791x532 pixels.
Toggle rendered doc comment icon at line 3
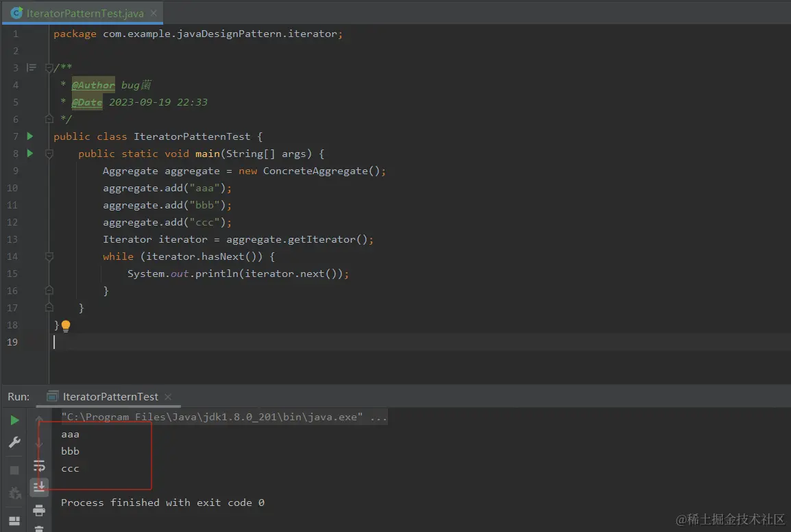point(32,68)
